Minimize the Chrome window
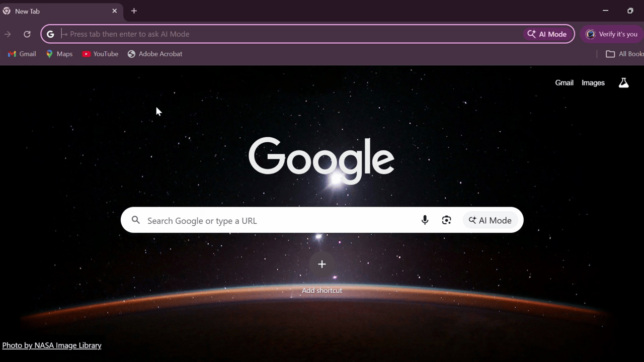Viewport: 644px width, 362px height. [x=606, y=11]
